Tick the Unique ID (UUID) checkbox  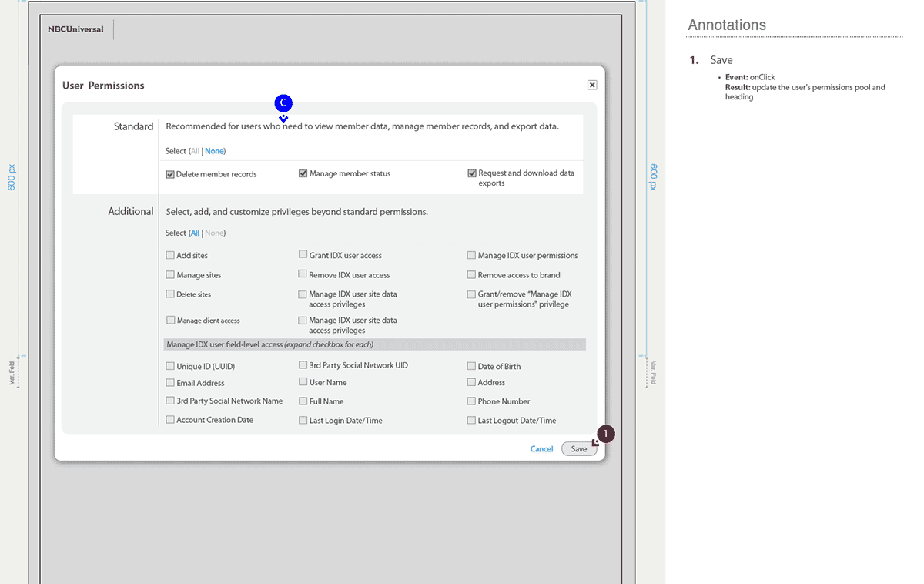(x=170, y=366)
